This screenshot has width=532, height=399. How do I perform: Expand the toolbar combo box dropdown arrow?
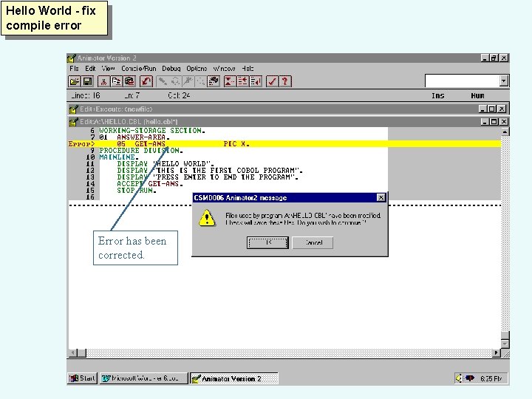coord(503,81)
